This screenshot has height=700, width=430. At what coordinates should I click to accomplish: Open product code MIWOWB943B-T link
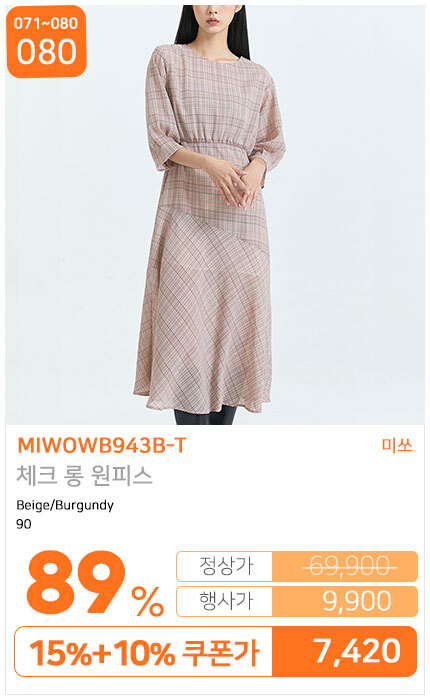tap(101, 446)
